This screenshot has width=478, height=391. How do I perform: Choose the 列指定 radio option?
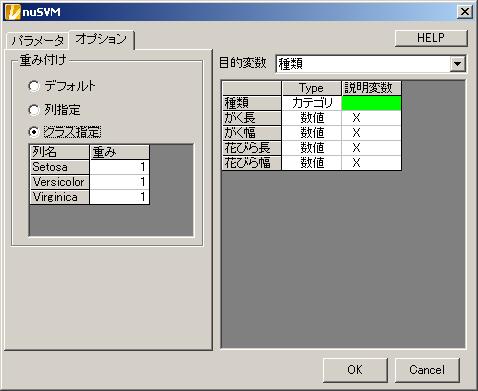pyautogui.click(x=34, y=110)
